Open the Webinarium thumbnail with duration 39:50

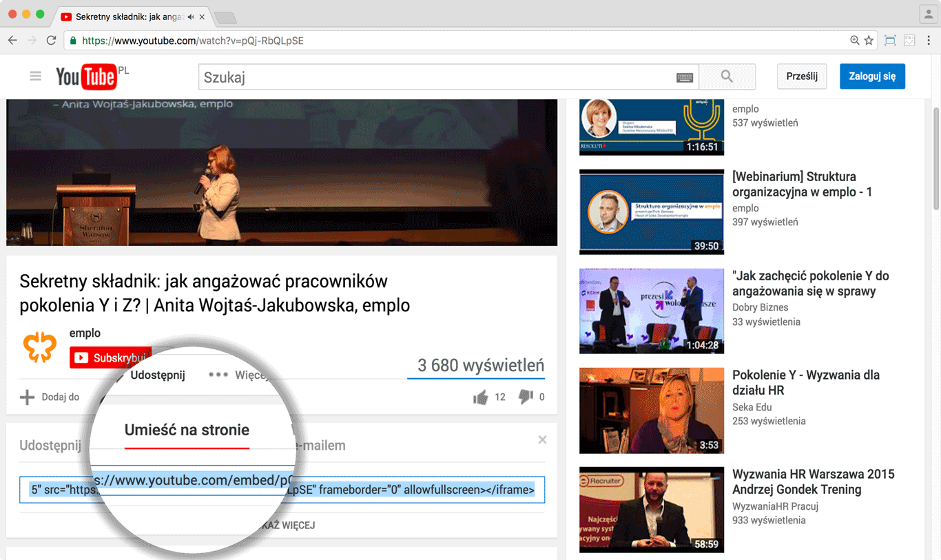coord(652,211)
